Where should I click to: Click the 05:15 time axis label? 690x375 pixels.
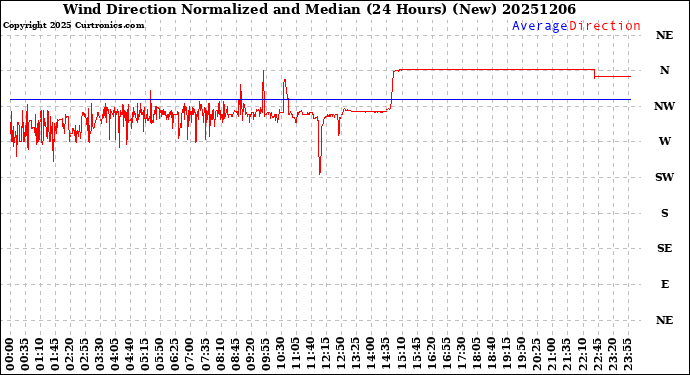pyautogui.click(x=145, y=355)
